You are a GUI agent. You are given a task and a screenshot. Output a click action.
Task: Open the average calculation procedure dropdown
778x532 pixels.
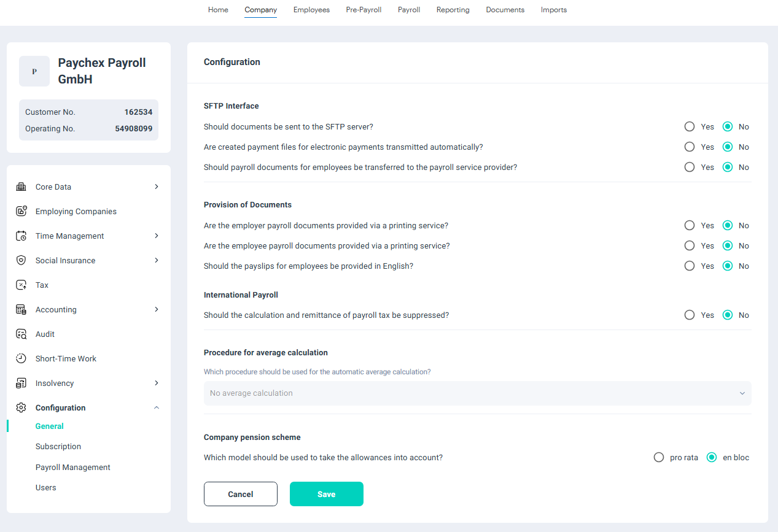tap(477, 393)
